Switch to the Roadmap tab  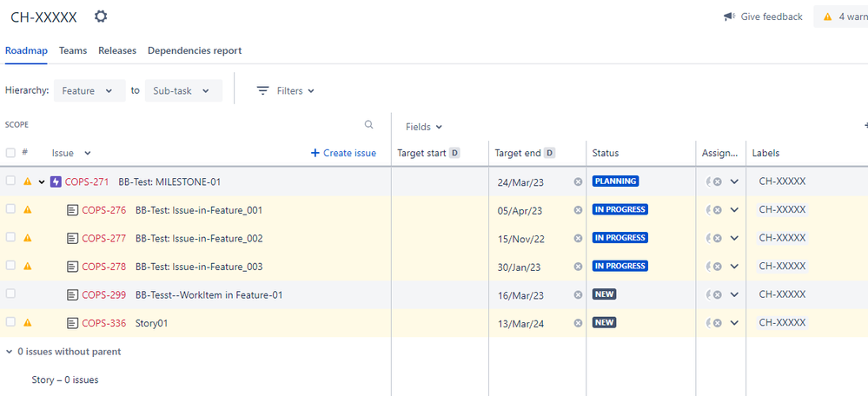click(x=26, y=50)
